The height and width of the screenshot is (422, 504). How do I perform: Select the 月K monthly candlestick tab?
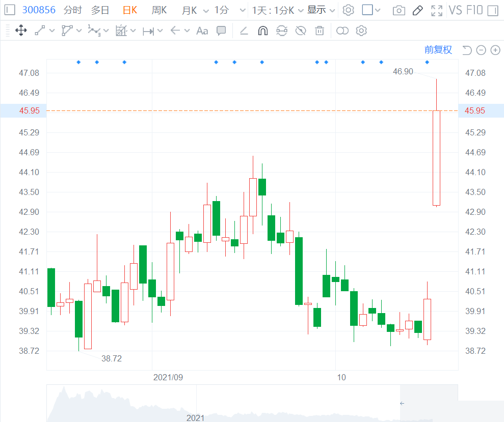point(190,11)
